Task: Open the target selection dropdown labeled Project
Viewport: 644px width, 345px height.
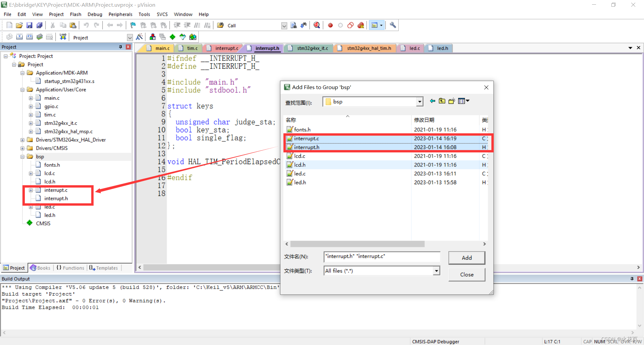Action: (129, 37)
